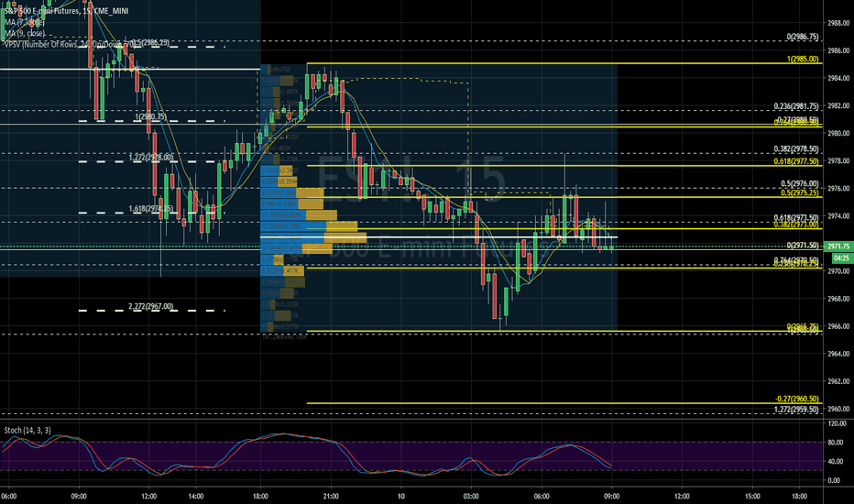The image size is (854, 504).
Task: Click 120.00 on the Stochastic scale
Action: pyautogui.click(x=838, y=423)
